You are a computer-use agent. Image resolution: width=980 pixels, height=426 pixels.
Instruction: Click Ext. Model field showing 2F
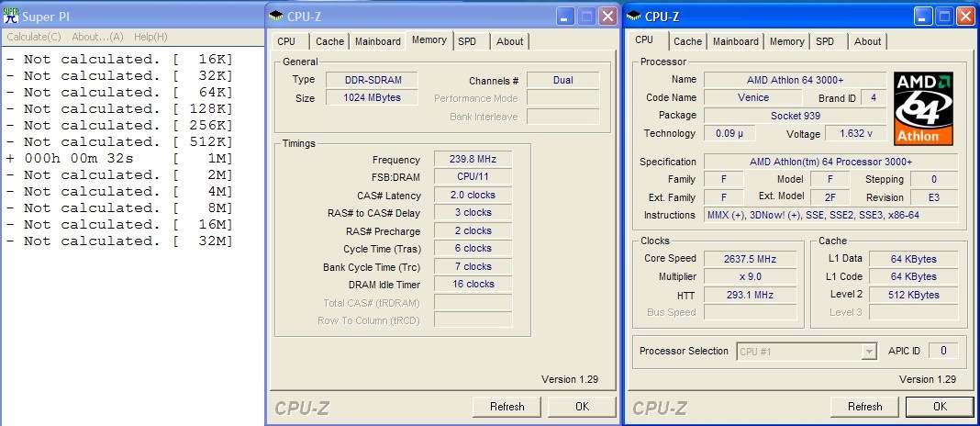pyautogui.click(x=830, y=197)
